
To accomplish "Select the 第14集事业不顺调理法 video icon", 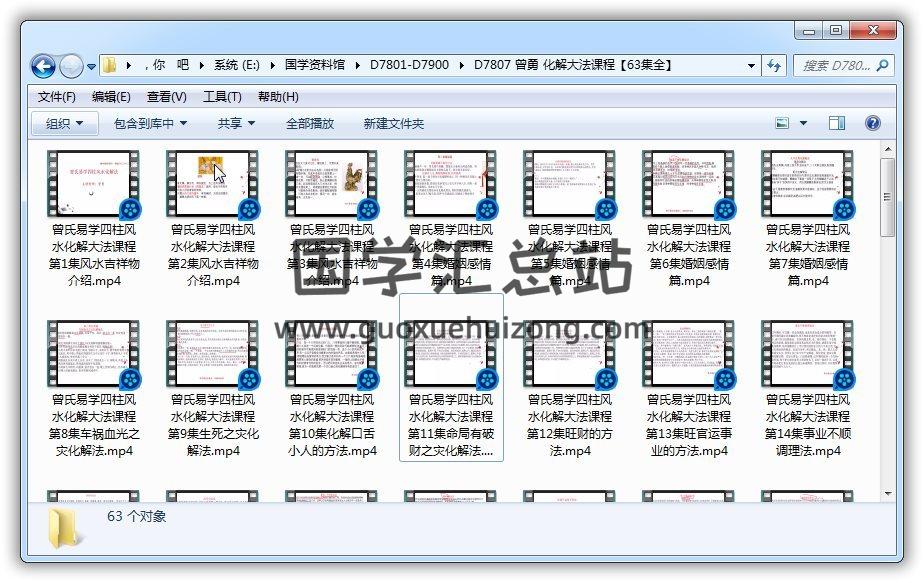I will (x=808, y=354).
